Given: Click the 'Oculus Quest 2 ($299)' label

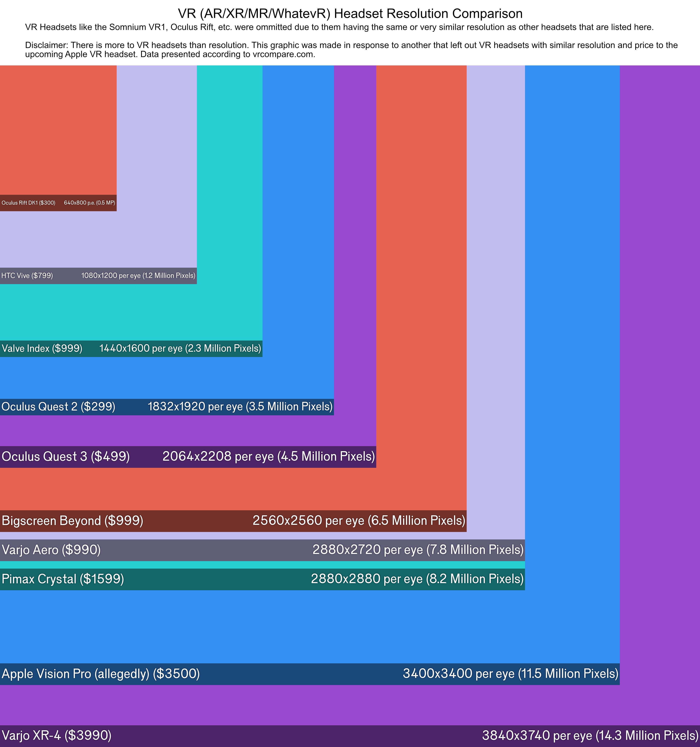Looking at the screenshot, I should tap(59, 407).
